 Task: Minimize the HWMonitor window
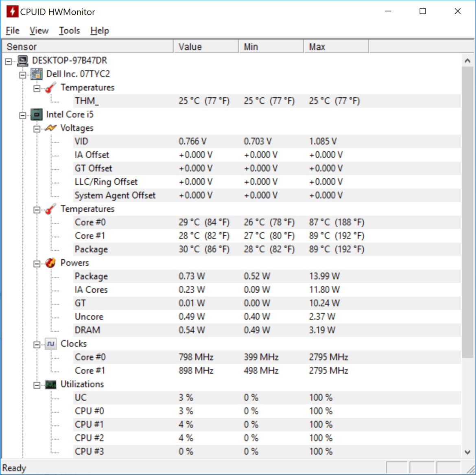click(388, 11)
